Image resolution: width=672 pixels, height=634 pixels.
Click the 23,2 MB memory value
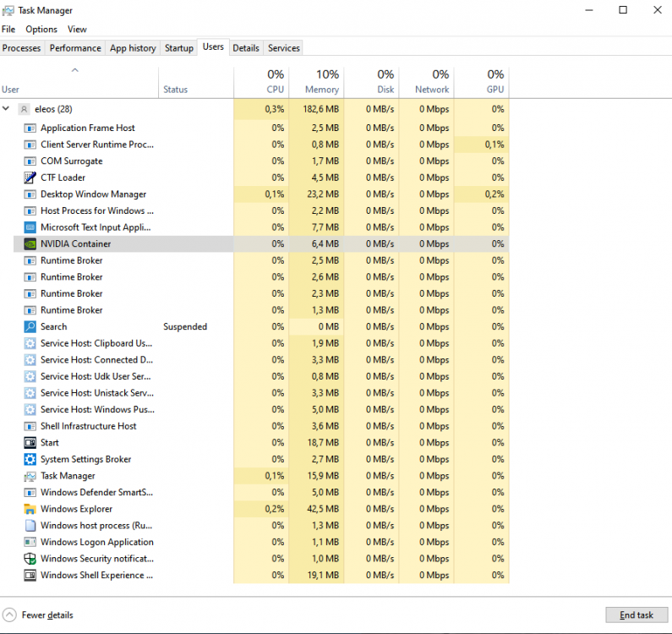[x=323, y=194]
